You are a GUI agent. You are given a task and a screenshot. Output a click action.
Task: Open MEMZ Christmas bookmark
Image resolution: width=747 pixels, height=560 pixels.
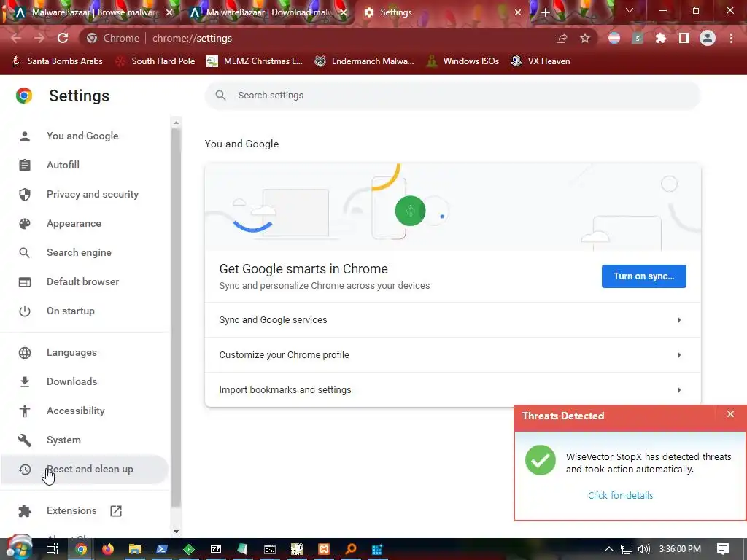[x=255, y=61]
